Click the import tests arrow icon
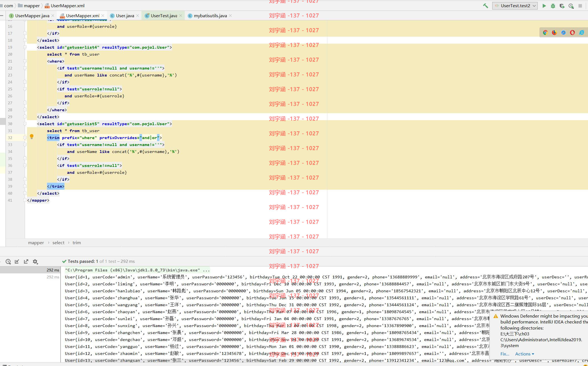The height and width of the screenshot is (366, 588). (17, 261)
